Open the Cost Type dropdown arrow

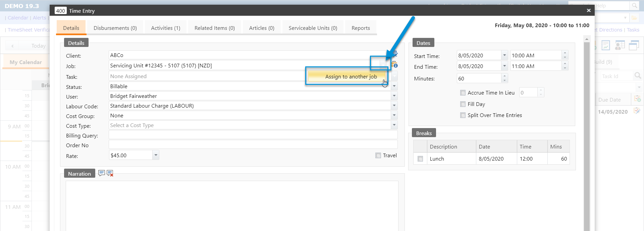point(394,125)
